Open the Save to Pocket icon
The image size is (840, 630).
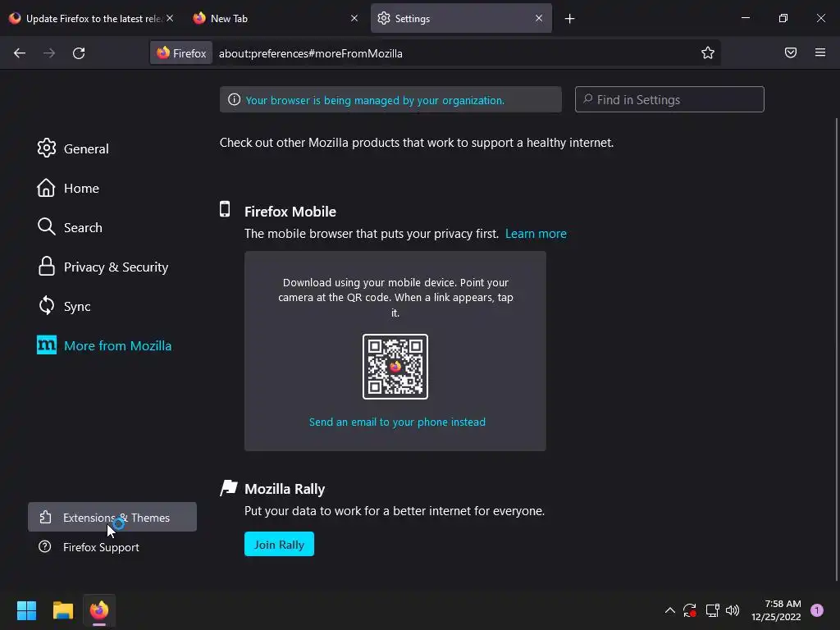point(791,52)
